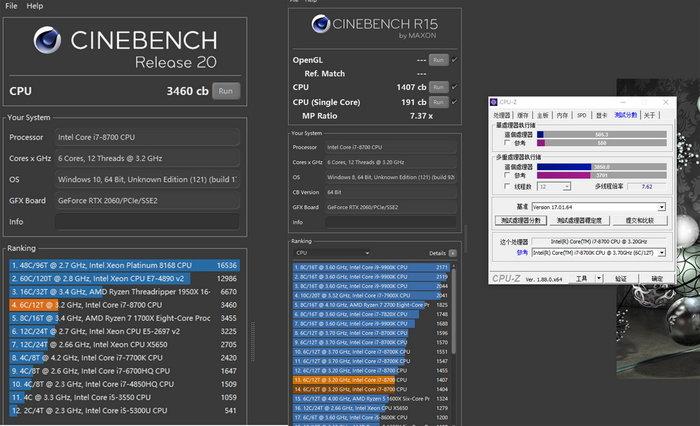Switch to the 关于 tab in CPU-Z

[650, 115]
